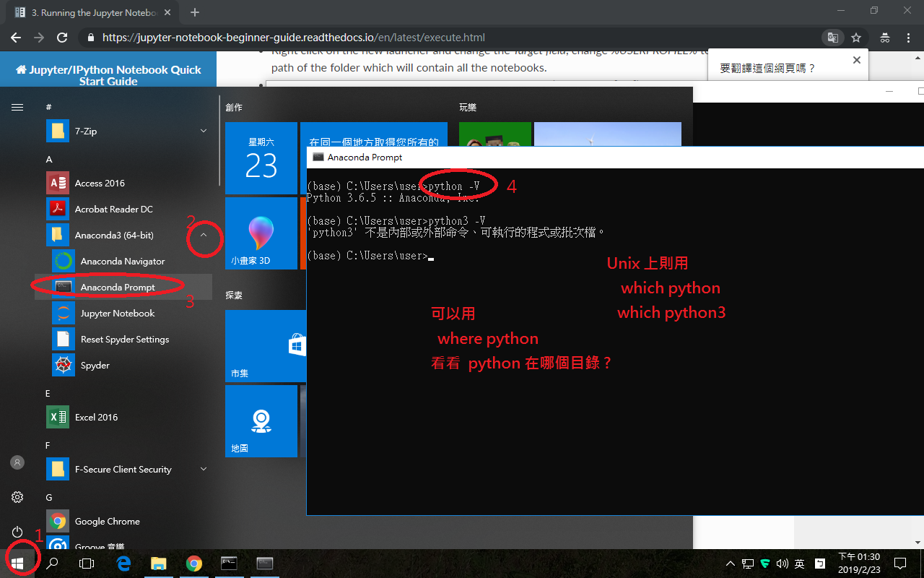Click the Windows Start button on the taskbar
This screenshot has height=578, width=924.
[17, 564]
